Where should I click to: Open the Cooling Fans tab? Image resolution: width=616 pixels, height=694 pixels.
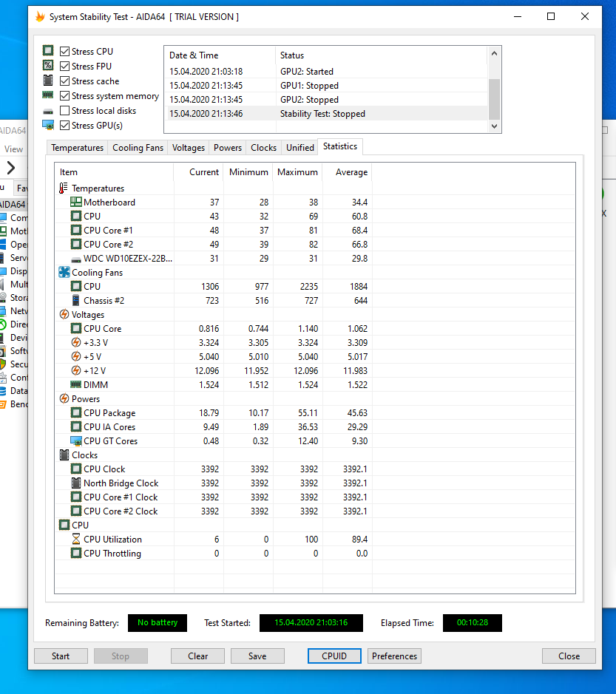(138, 147)
